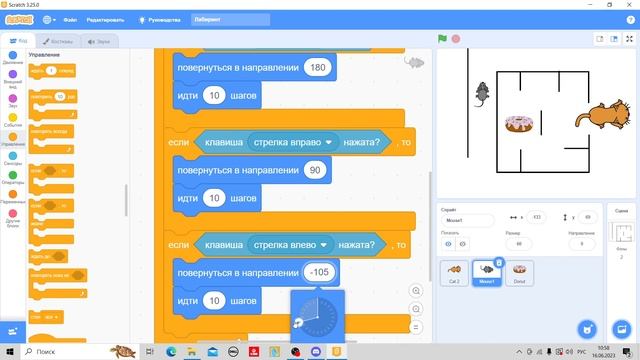Open Microsoft Edge from the taskbar
The image size is (640, 360).
(x=171, y=351)
